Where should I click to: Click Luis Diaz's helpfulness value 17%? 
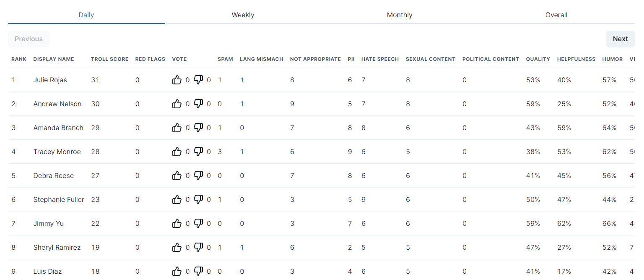click(564, 271)
